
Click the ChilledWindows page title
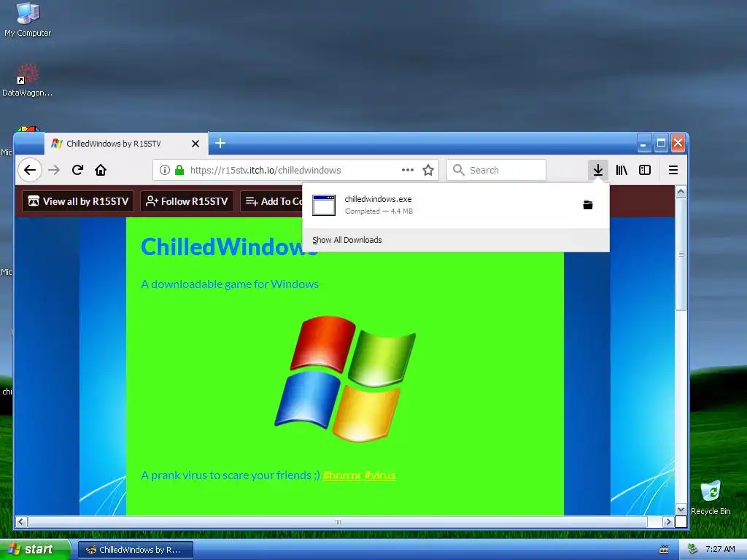[x=229, y=246]
